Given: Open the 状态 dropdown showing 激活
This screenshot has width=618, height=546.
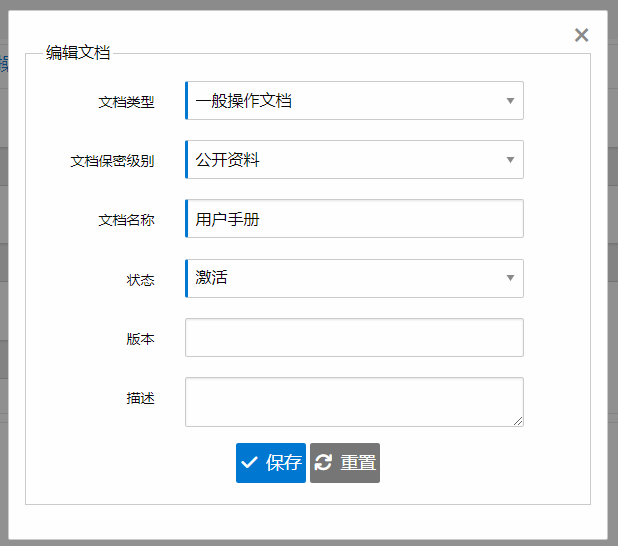Looking at the screenshot, I should [x=354, y=278].
